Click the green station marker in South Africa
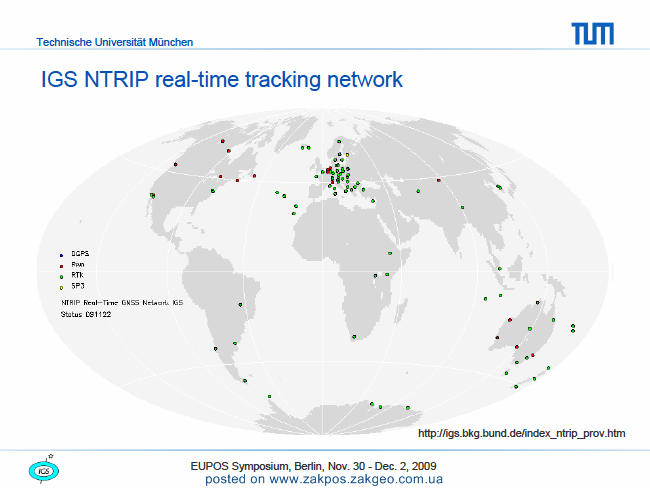The image size is (650, 488). coord(354,337)
